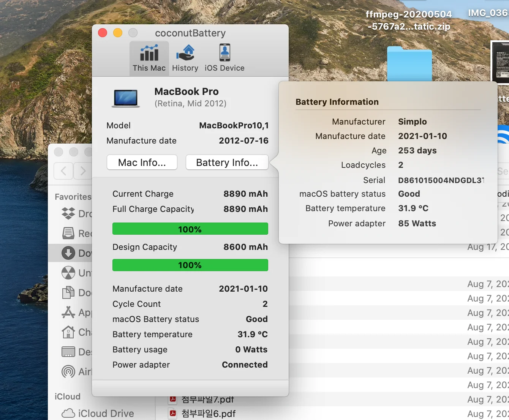This screenshot has height=420, width=509.
Task: Go back with Finder back arrow
Action: [63, 171]
